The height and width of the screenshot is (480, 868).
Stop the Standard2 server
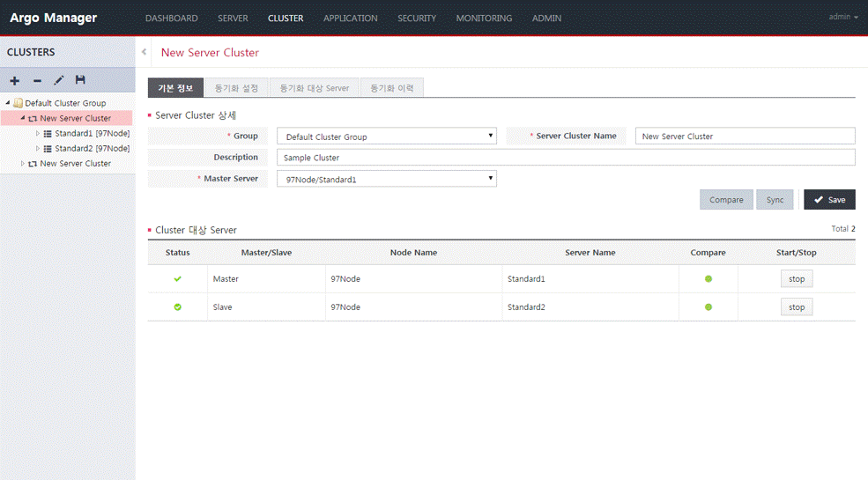(797, 306)
